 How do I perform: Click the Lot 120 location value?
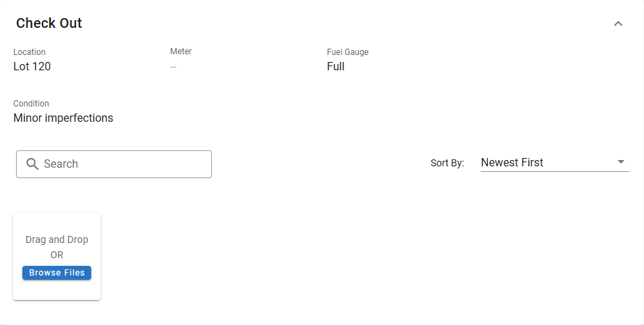click(x=32, y=67)
